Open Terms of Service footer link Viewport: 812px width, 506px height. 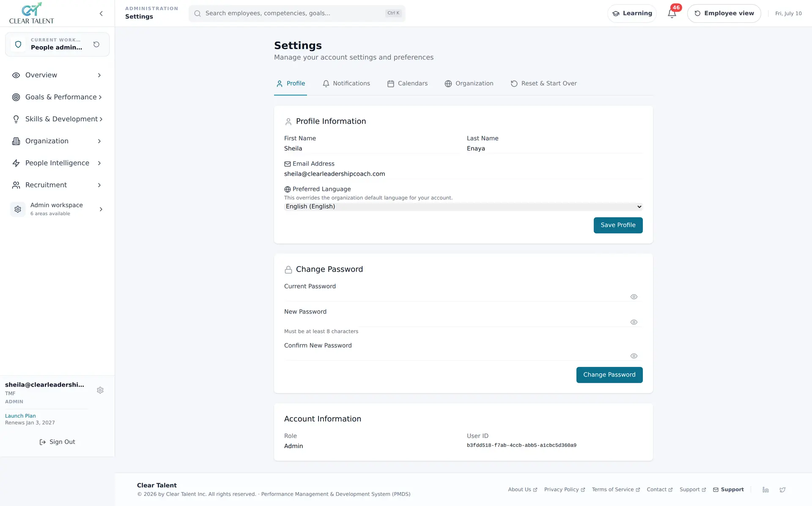pos(616,490)
